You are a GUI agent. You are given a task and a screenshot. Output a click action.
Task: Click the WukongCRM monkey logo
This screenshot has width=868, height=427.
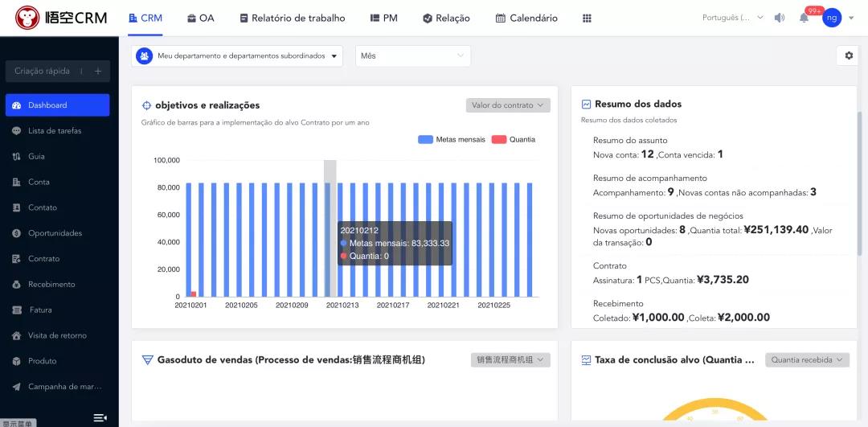(27, 18)
